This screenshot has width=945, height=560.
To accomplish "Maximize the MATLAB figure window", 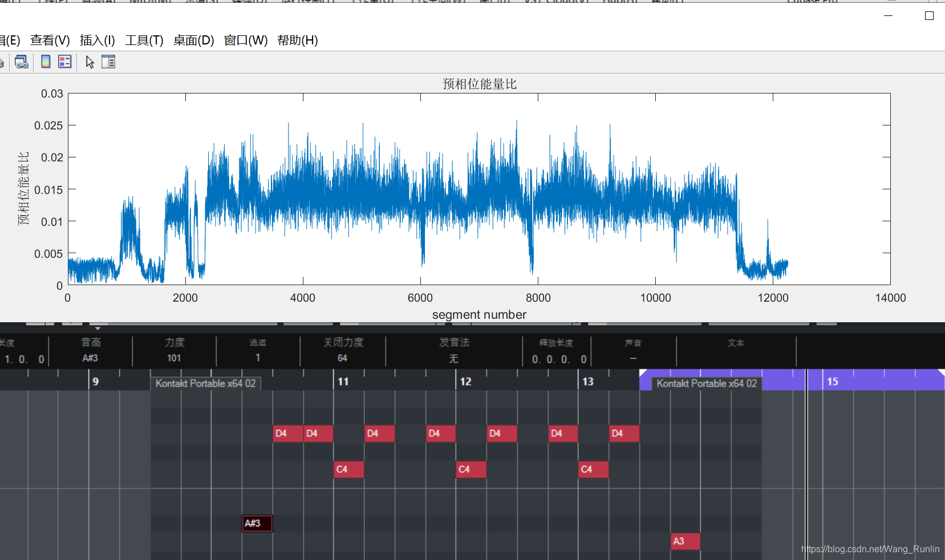I will (x=929, y=15).
